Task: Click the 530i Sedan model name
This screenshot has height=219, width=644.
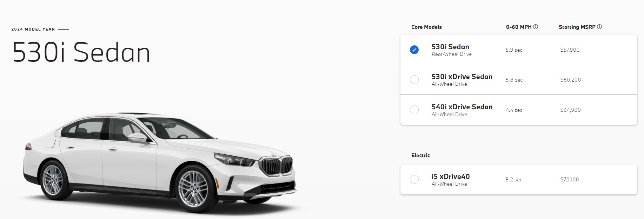Action: [x=450, y=47]
